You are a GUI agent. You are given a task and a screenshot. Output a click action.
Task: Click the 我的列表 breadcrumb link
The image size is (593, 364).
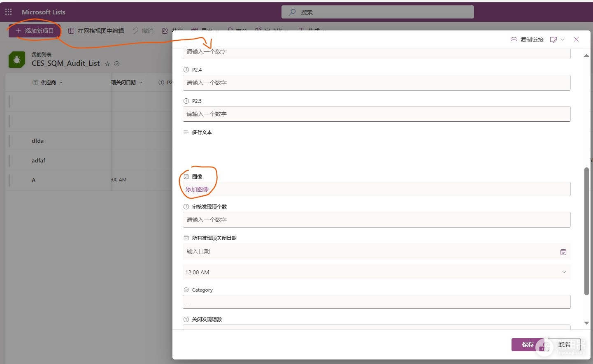click(x=42, y=55)
